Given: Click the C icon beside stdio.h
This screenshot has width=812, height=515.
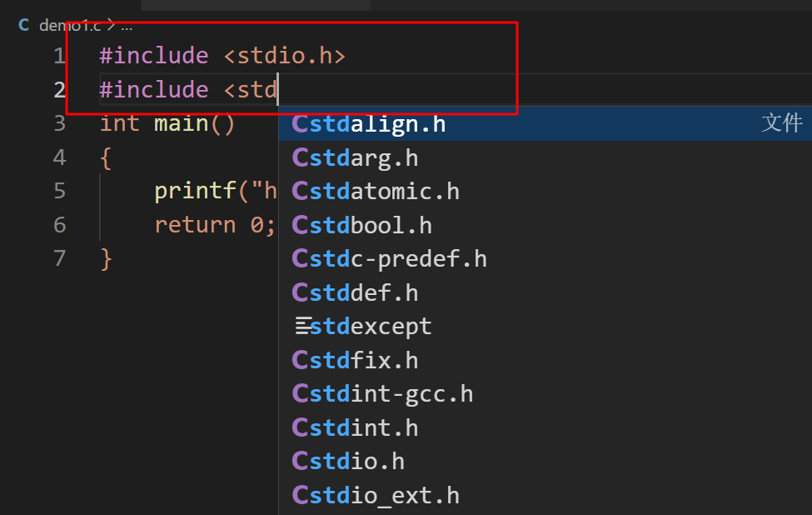Looking at the screenshot, I should (301, 462).
